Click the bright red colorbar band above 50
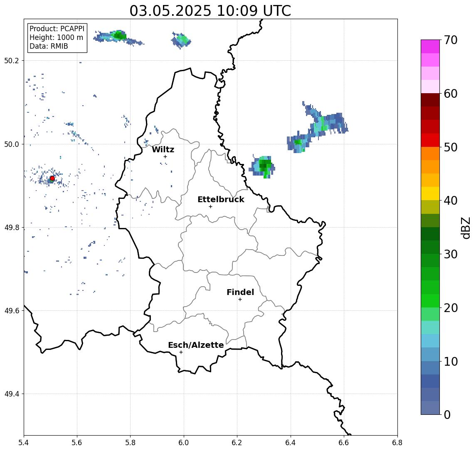Viewport: 476px width, 451px height. 430,140
